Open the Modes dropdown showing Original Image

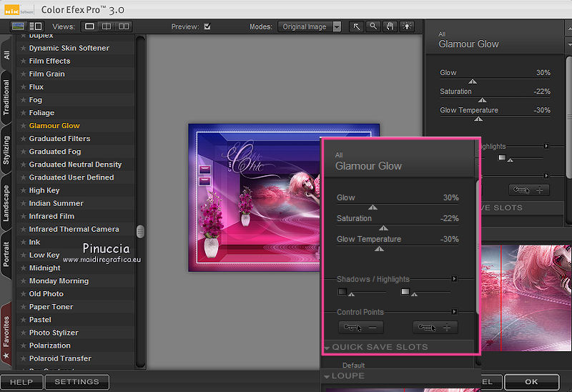point(310,26)
